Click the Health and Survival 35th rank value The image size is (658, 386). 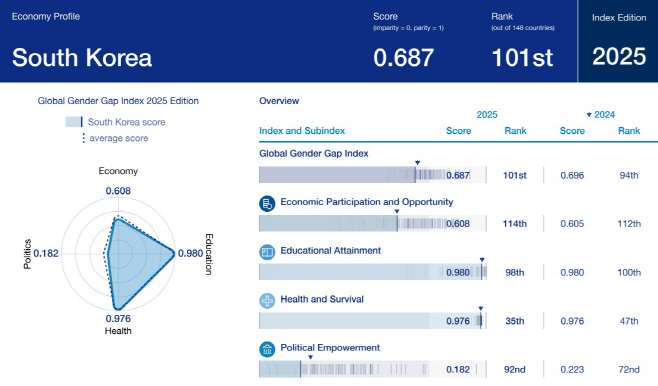[514, 321]
